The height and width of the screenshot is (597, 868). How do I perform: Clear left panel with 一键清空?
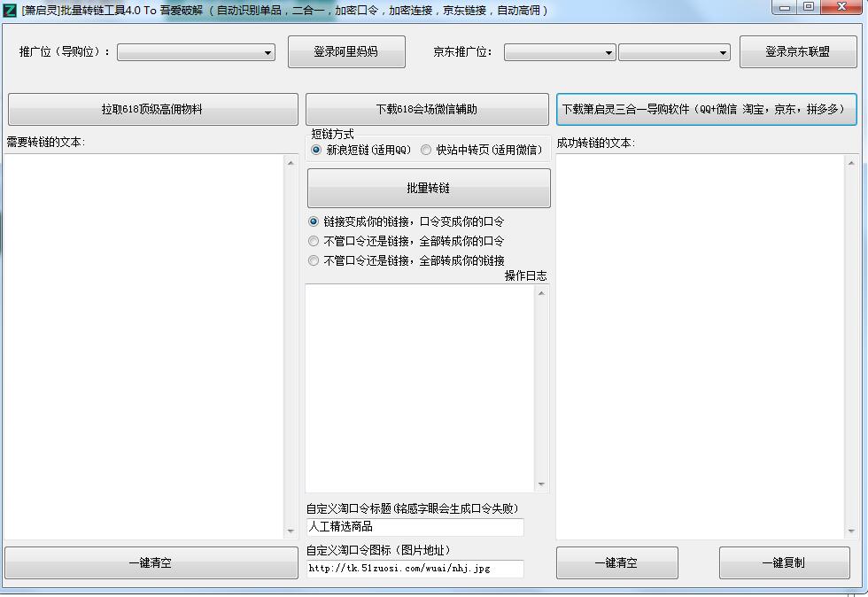coord(151,562)
